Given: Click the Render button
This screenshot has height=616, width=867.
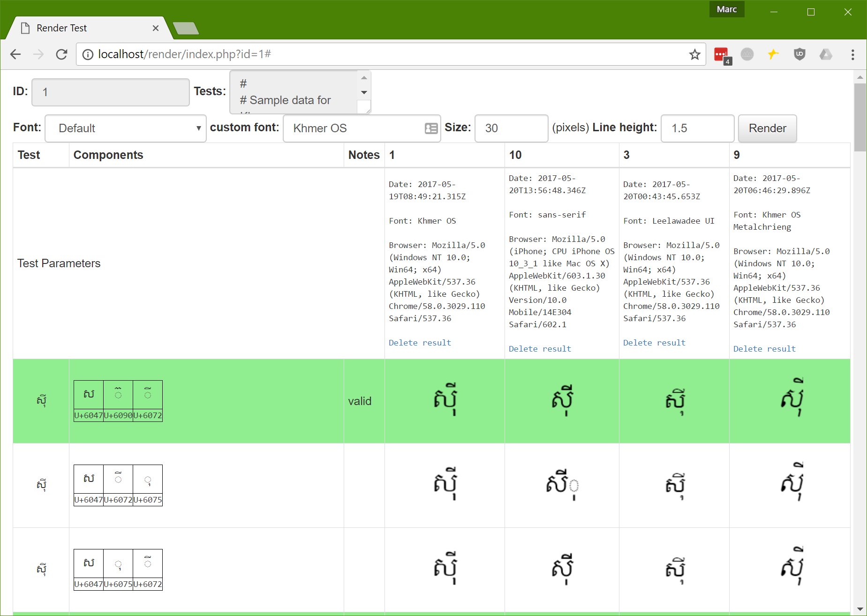Looking at the screenshot, I should (x=767, y=128).
